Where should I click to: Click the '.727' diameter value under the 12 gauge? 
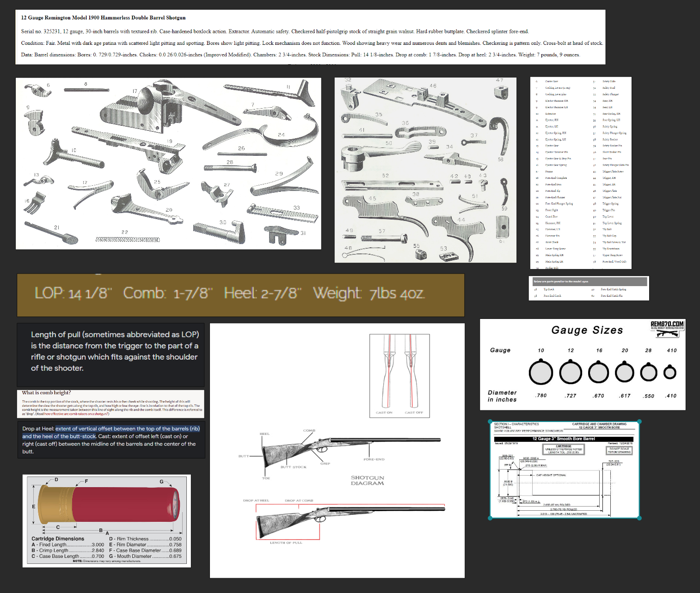571,396
